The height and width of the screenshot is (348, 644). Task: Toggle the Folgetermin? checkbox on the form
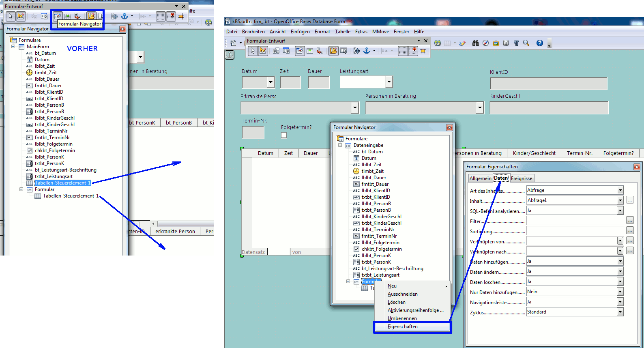click(x=284, y=135)
